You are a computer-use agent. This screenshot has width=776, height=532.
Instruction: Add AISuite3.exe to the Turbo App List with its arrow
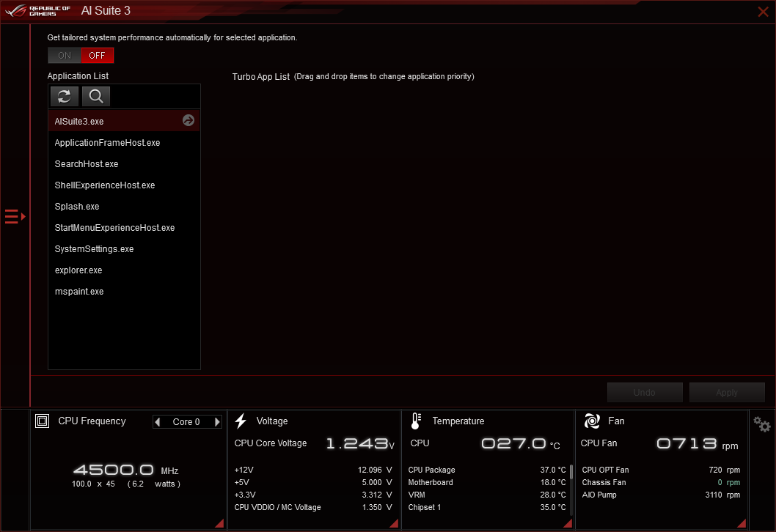point(188,120)
